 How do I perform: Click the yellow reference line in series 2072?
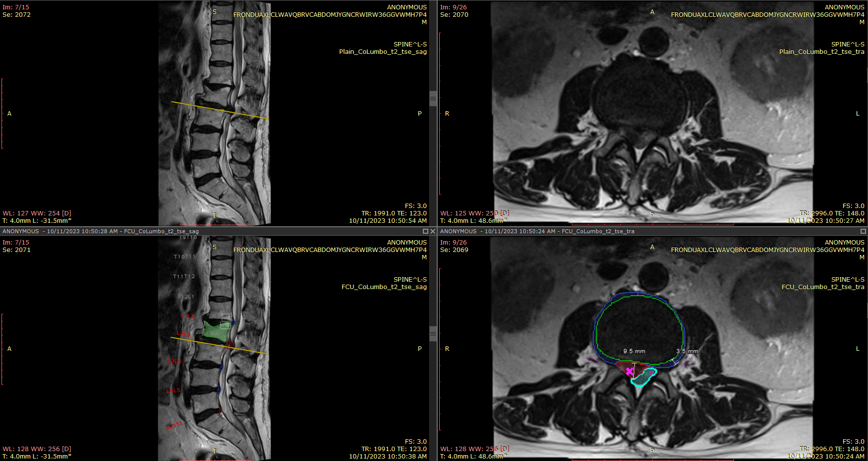220,110
